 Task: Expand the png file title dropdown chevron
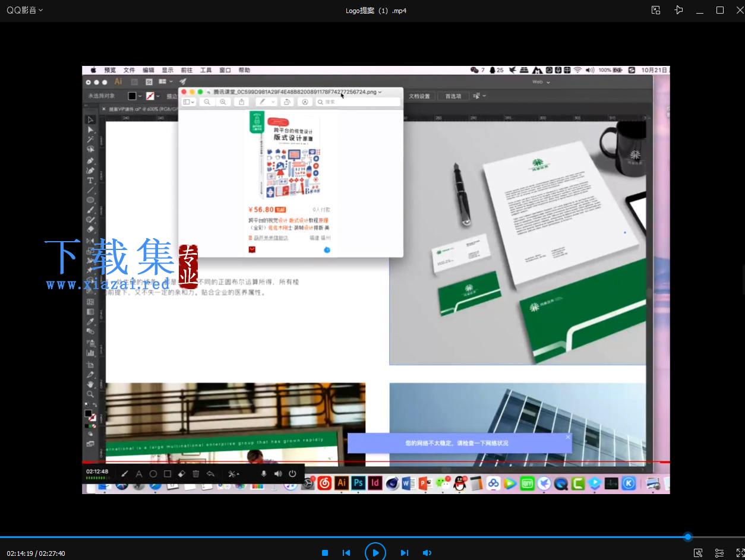click(380, 92)
